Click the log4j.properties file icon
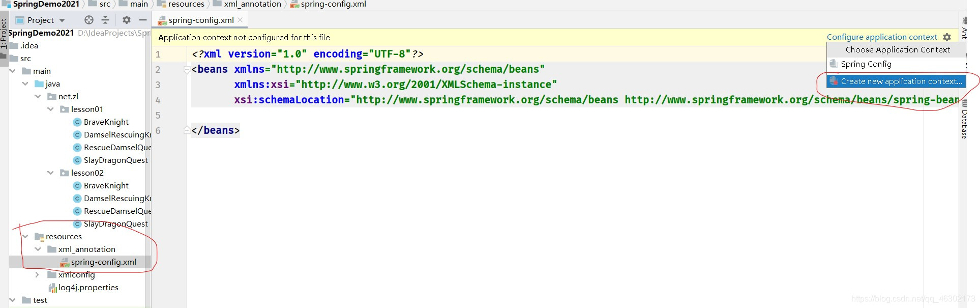 52,288
